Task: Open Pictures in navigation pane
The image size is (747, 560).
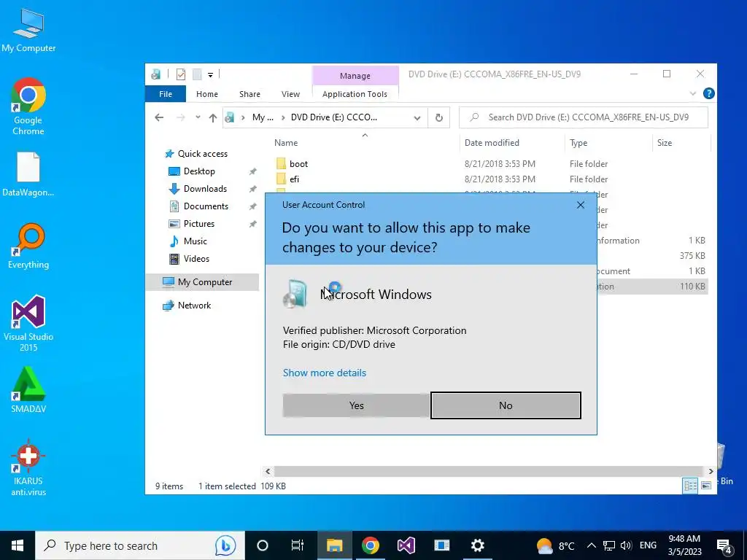Action: [199, 224]
